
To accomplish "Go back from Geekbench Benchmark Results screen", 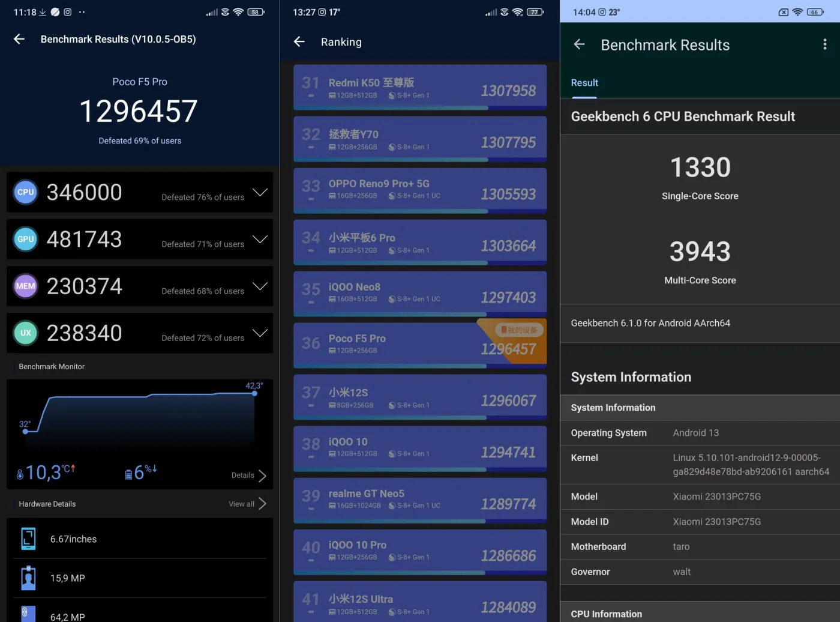I will point(579,44).
